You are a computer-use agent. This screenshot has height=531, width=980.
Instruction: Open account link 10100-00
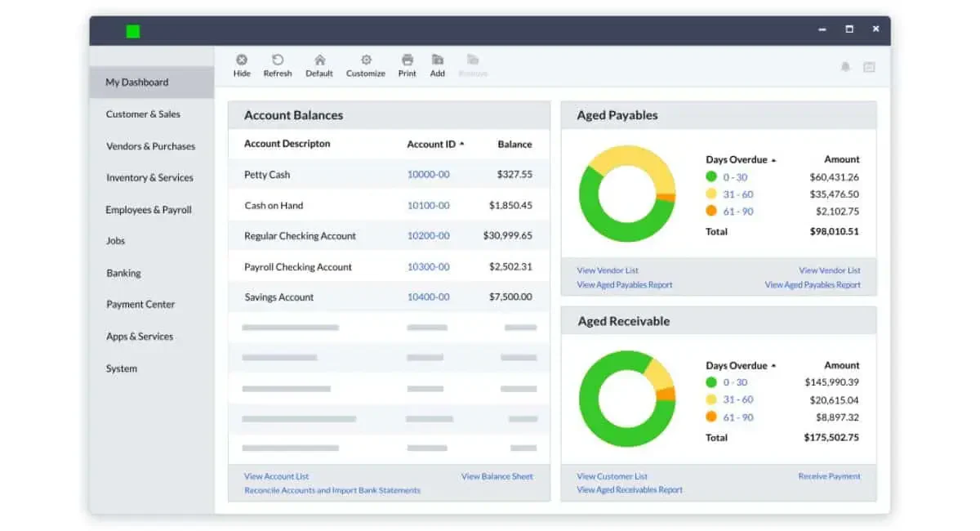click(429, 206)
